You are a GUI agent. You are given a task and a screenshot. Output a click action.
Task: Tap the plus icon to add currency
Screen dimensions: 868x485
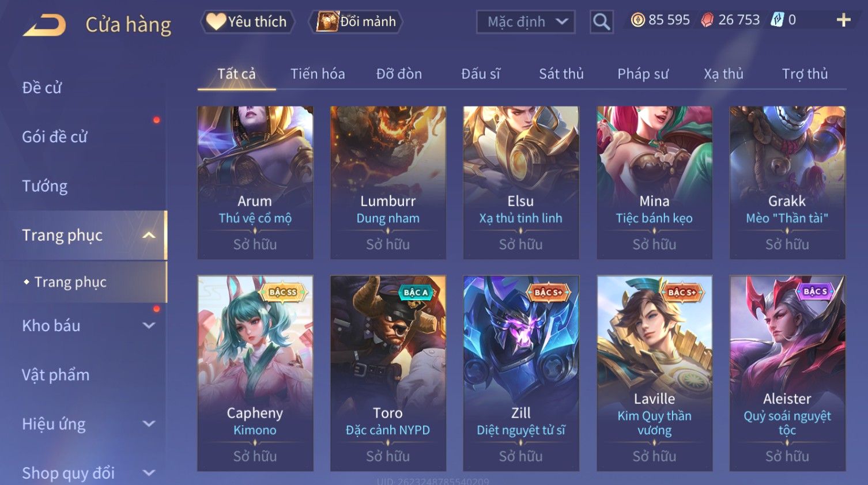pos(843,20)
